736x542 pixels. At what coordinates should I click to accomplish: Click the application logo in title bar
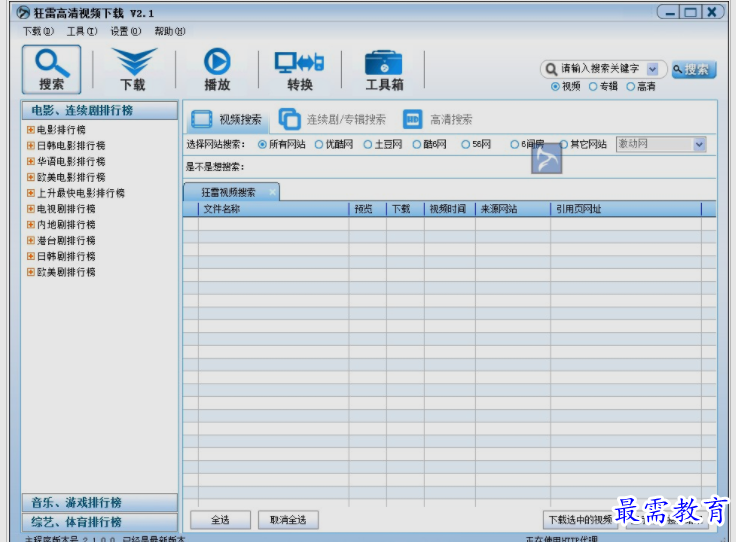click(23, 13)
